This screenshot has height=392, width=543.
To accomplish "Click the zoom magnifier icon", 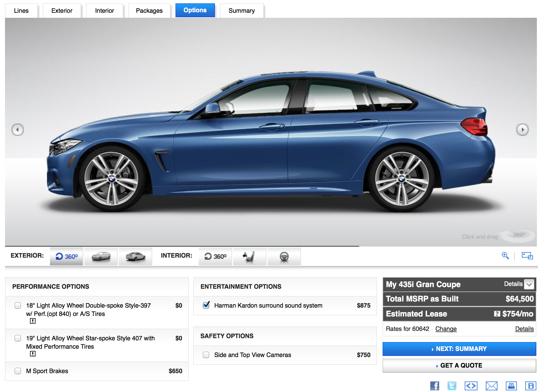I will 505,256.
